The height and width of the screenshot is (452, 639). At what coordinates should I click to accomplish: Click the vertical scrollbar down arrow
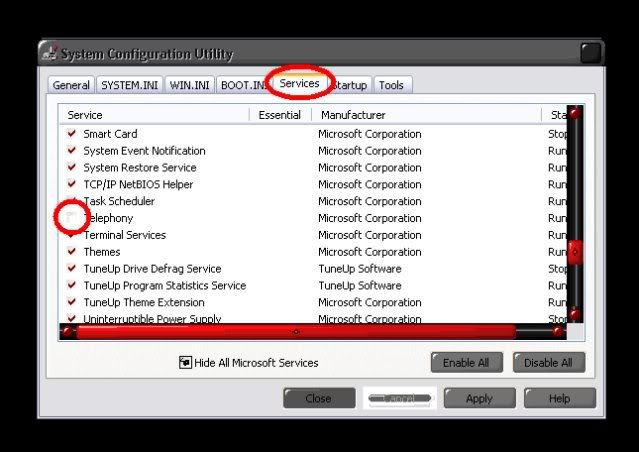[x=575, y=315]
